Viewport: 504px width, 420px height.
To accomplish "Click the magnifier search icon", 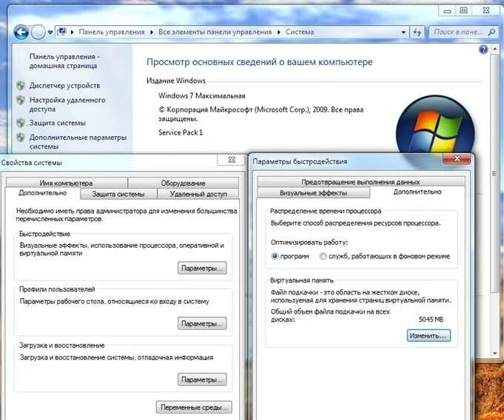I will tap(491, 32).
